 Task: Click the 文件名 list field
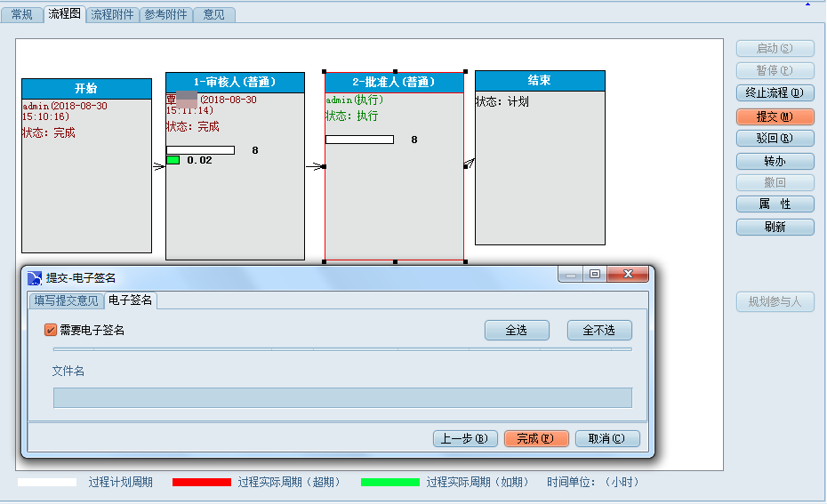click(x=343, y=398)
